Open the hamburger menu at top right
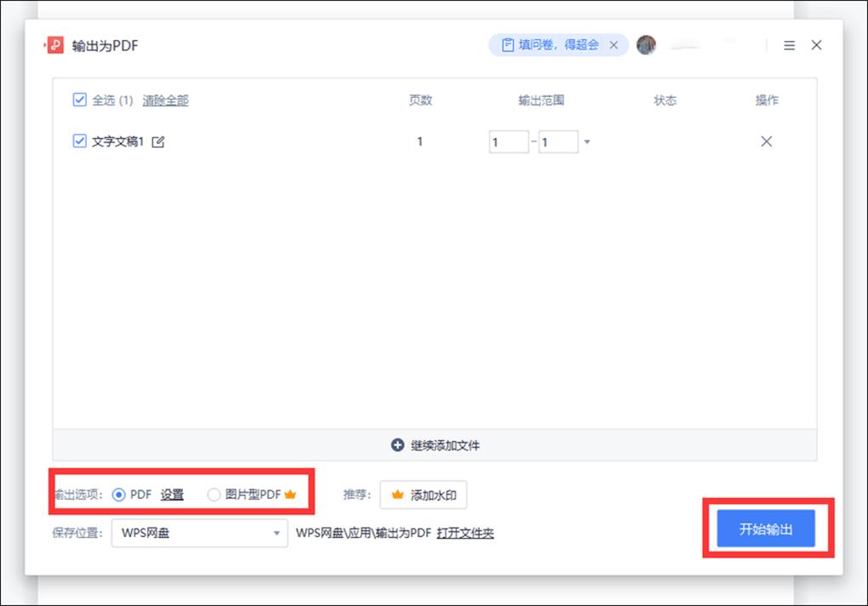Screen dimensions: 868x606 789,45
